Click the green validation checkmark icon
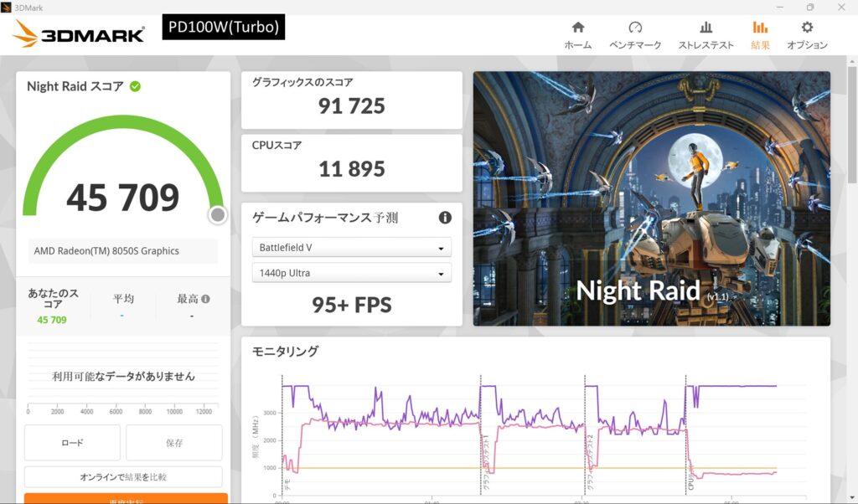 pyautogui.click(x=135, y=86)
